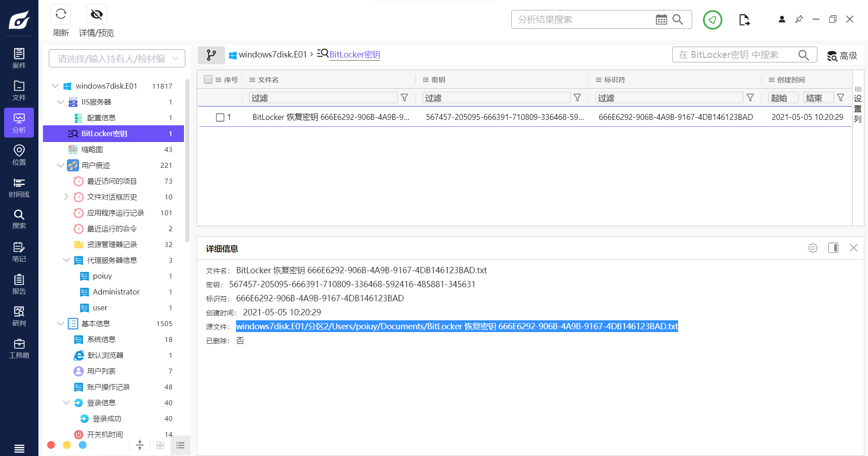
Task: Sort by the 文件名 column header
Action: click(x=268, y=80)
